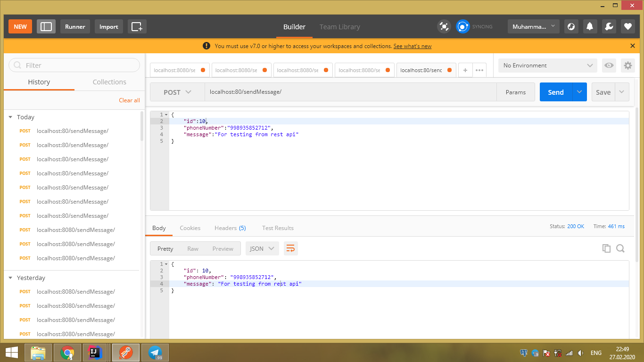Switch to the Team Library tab
The height and width of the screenshot is (362, 644).
[x=339, y=27]
